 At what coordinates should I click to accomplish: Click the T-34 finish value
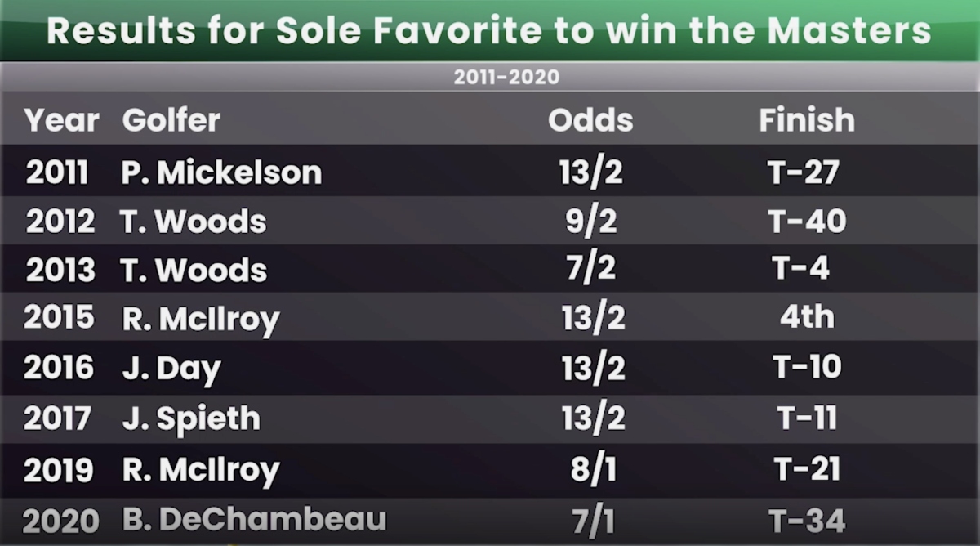point(807,520)
